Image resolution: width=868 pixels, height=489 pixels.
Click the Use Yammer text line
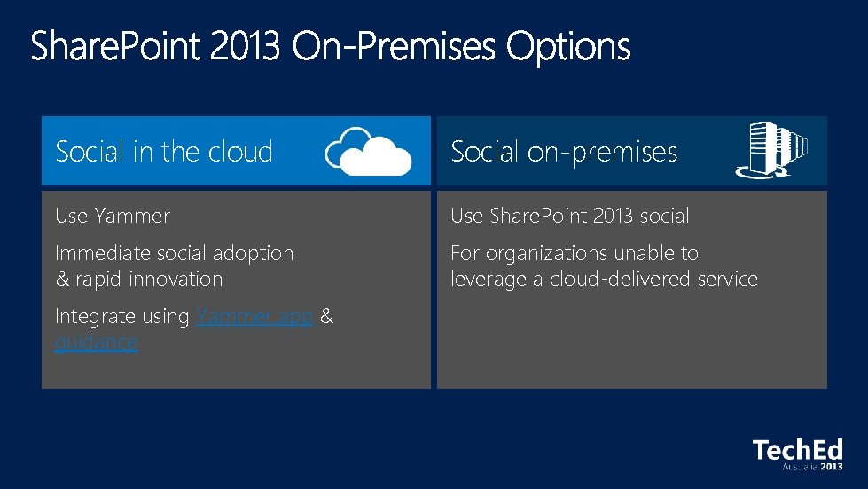point(113,216)
